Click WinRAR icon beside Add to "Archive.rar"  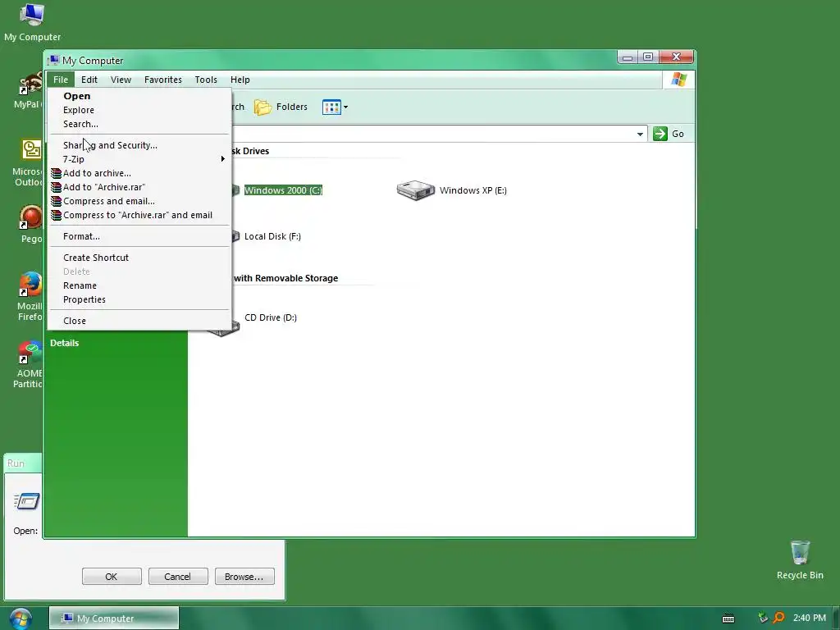tap(57, 187)
